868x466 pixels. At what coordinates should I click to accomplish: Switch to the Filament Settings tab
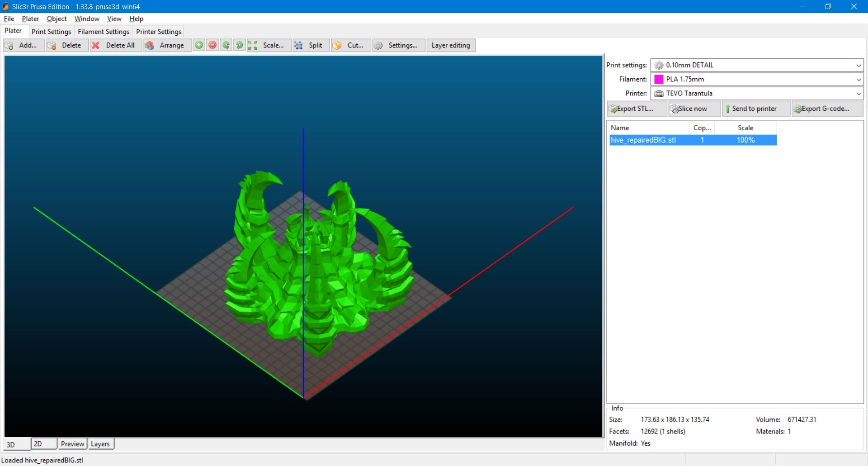pos(104,32)
